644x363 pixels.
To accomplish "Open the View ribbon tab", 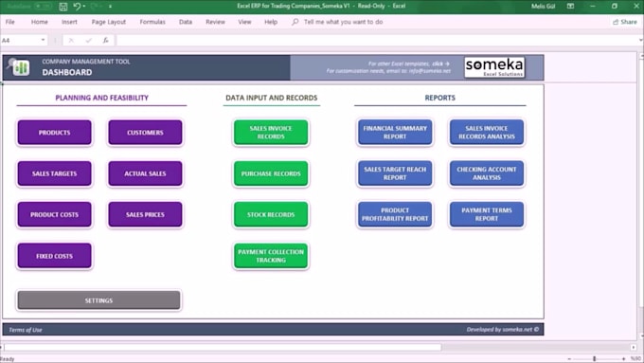I will (244, 22).
